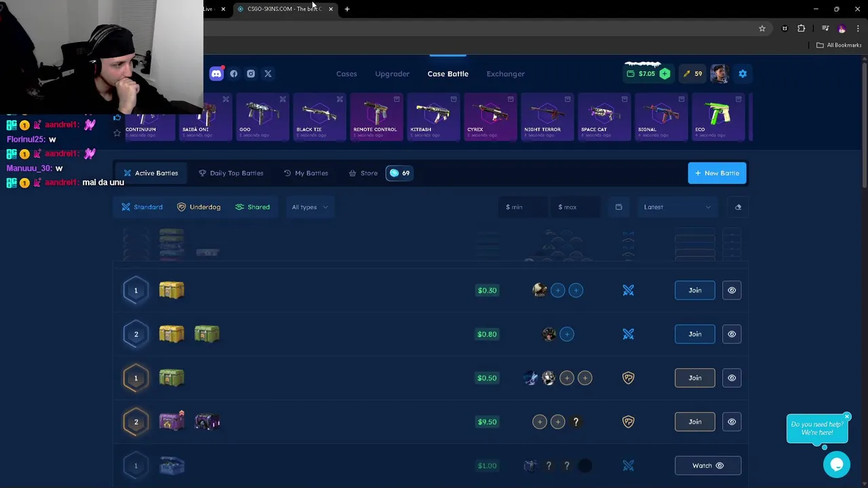Switch to Active Battles tab
Viewport: 868px width, 488px height.
pyautogui.click(x=151, y=173)
